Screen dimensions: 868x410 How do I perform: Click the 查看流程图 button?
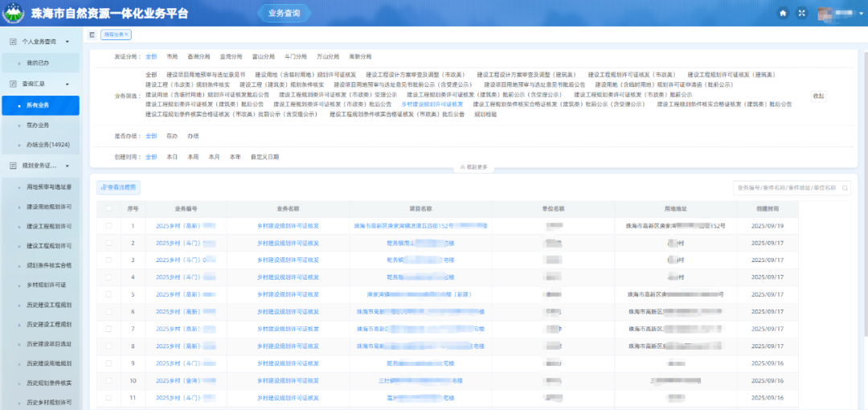118,187
